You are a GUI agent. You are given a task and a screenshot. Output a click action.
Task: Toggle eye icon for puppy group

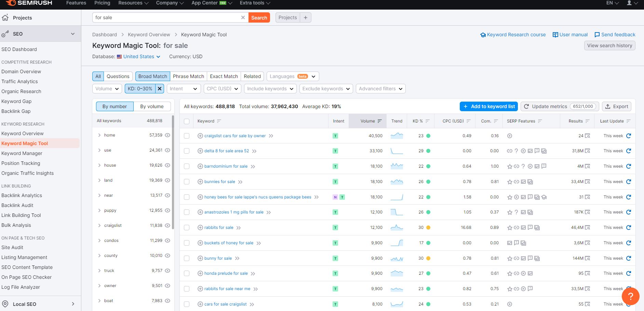[167, 210]
